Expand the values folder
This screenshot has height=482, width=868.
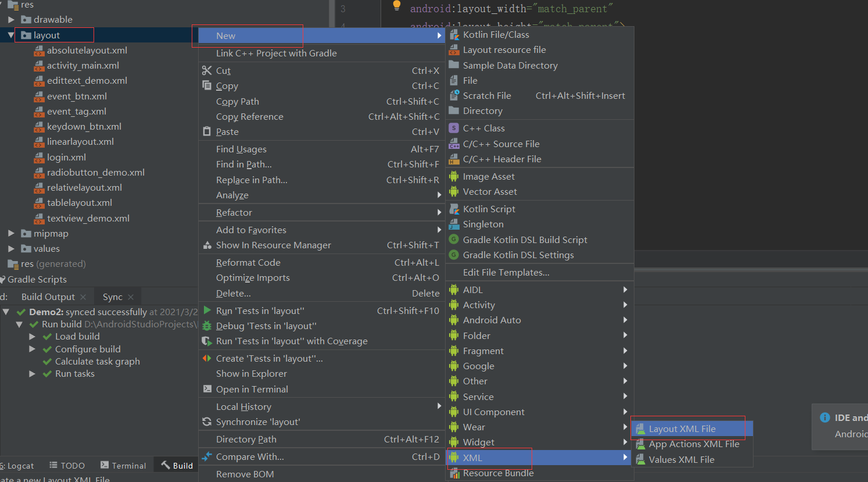click(11, 249)
